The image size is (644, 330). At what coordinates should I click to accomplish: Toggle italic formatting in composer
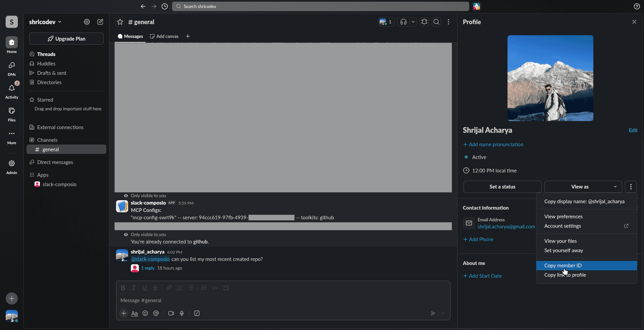tap(134, 288)
